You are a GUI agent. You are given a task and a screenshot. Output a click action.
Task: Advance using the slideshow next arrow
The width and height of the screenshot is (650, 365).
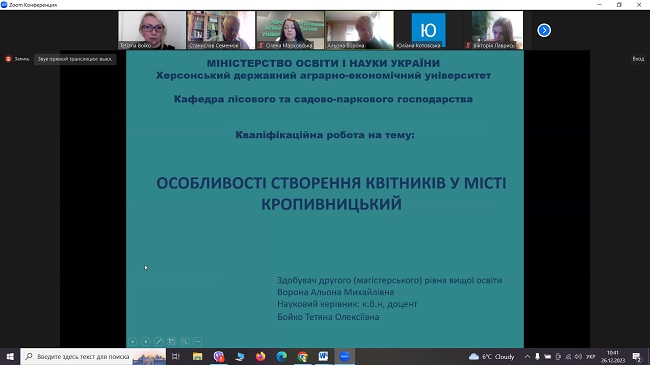[146, 341]
